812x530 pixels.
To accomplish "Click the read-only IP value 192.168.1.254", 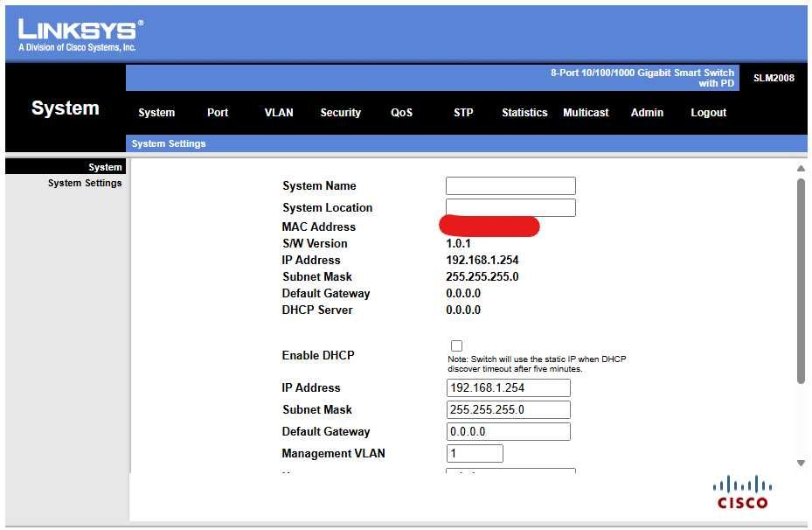I will click(482, 260).
